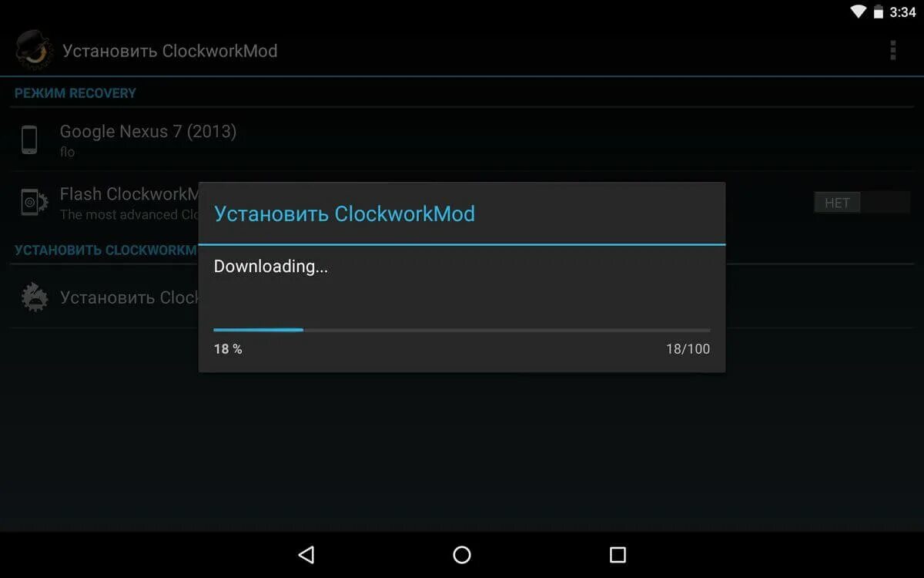The height and width of the screenshot is (578, 924).
Task: Tap the phone icon beside Google Nexus 7
Action: (x=29, y=140)
